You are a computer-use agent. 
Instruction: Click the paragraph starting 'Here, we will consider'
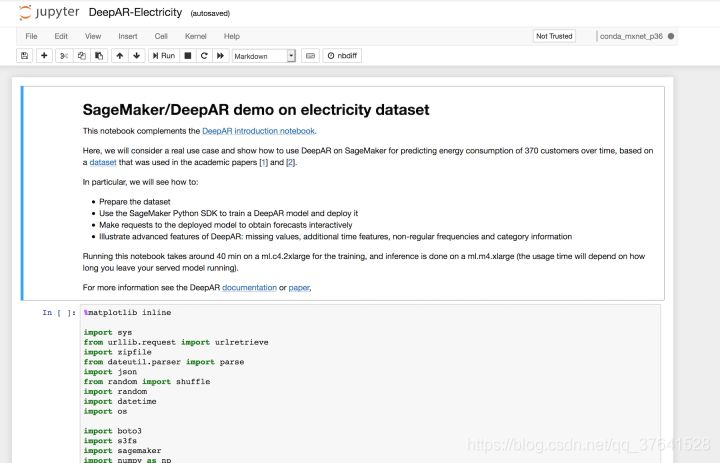pyautogui.click(x=368, y=156)
